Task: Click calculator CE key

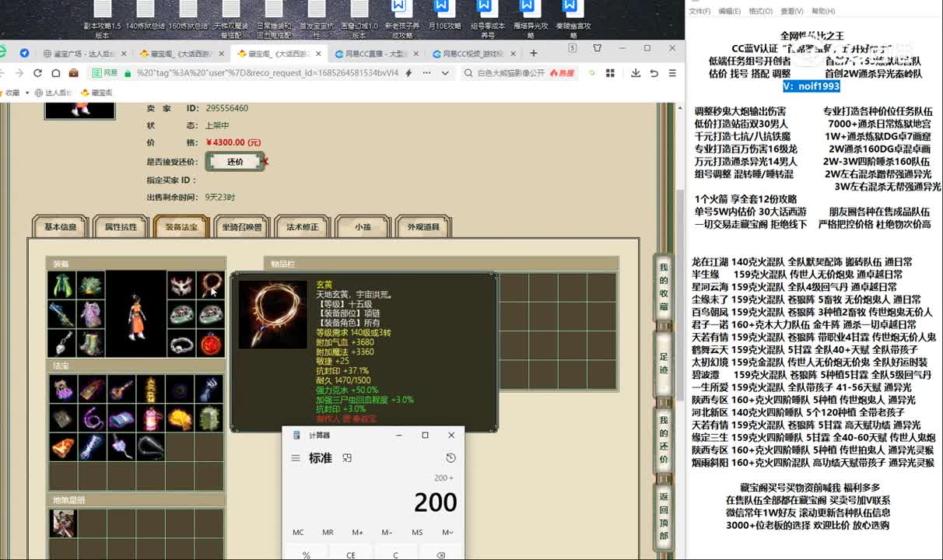Action: point(351,555)
